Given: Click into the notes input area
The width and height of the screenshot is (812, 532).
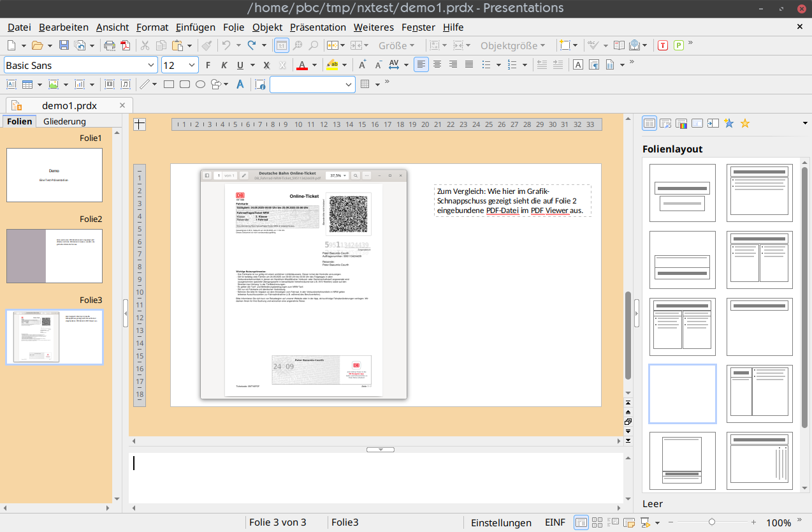Looking at the screenshot, I should (x=375, y=478).
